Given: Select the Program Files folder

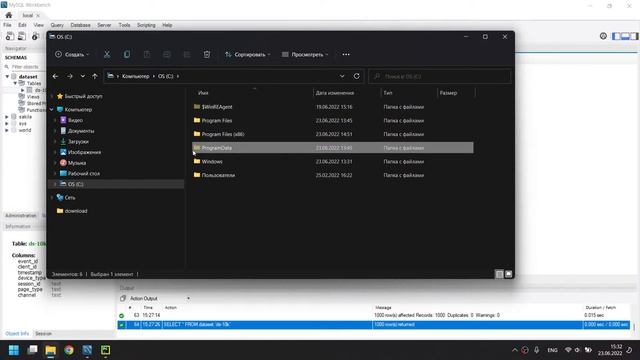Looking at the screenshot, I should (217, 120).
